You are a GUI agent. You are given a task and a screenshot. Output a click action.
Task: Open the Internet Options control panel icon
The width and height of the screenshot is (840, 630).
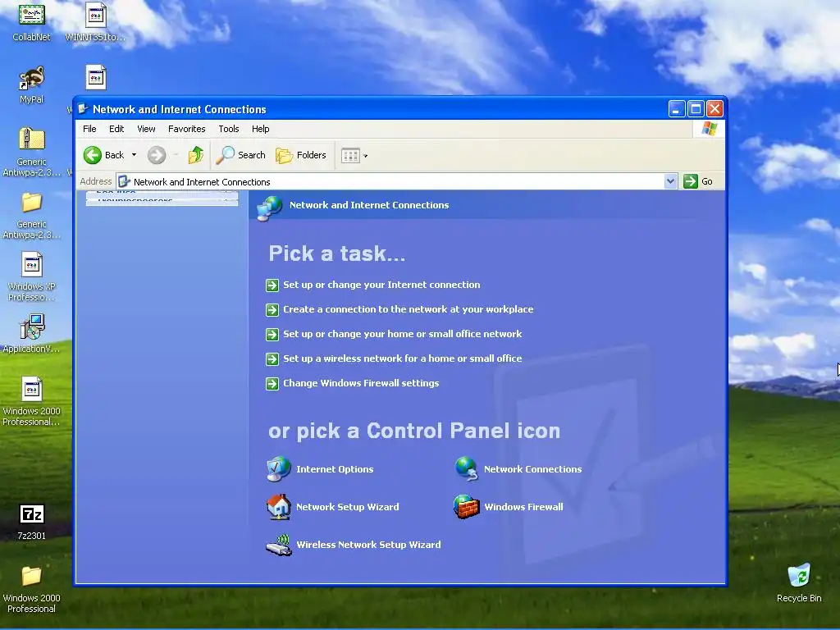pyautogui.click(x=279, y=468)
